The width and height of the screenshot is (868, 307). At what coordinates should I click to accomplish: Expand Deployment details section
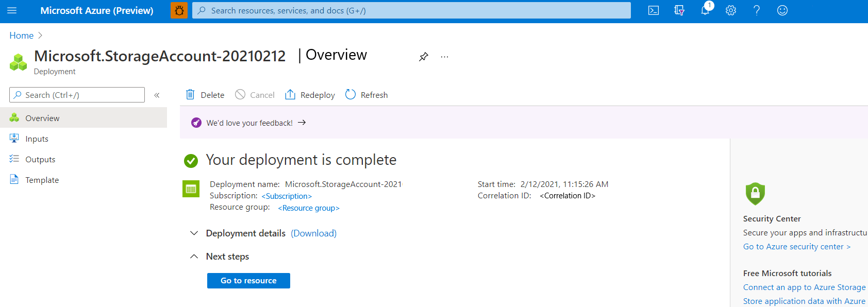(x=194, y=233)
